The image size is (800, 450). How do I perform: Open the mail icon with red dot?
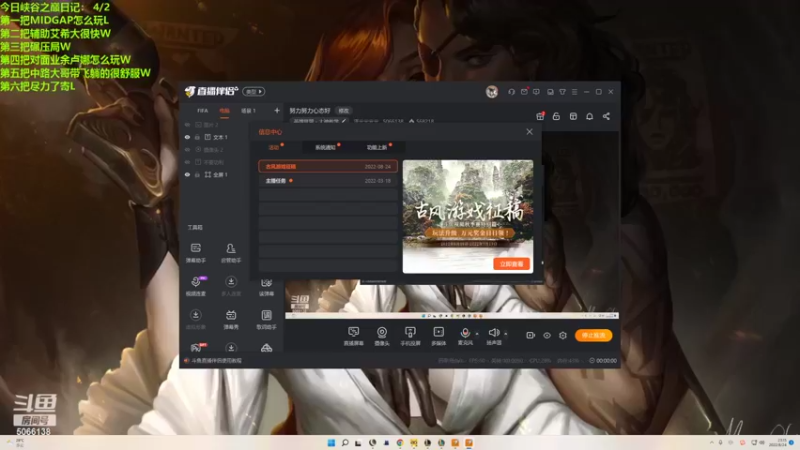(x=524, y=92)
